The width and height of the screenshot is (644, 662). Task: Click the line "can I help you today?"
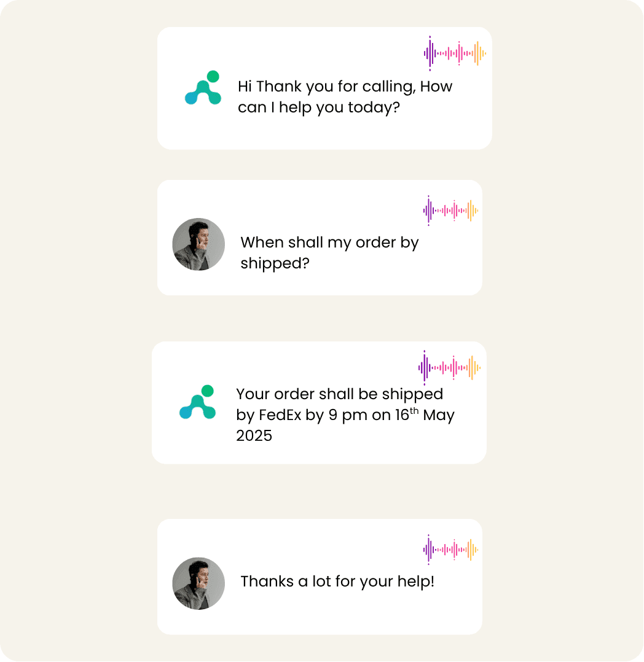(319, 108)
